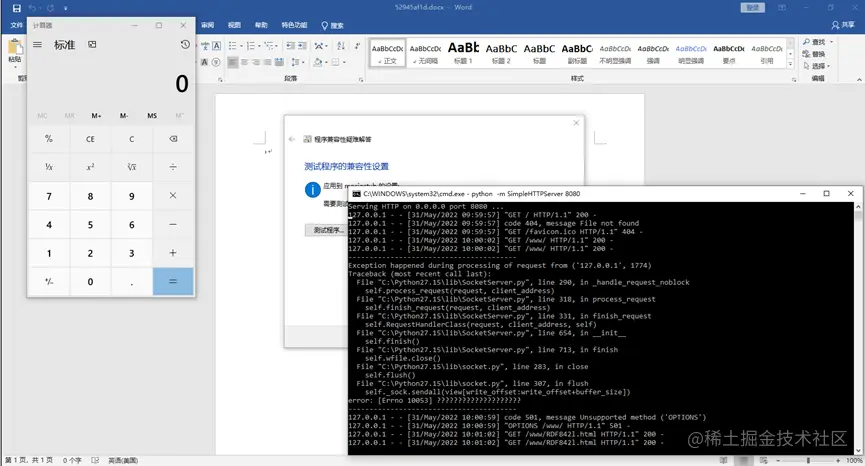Click the calculator M+ memory button
865x466 pixels.
[x=97, y=116]
